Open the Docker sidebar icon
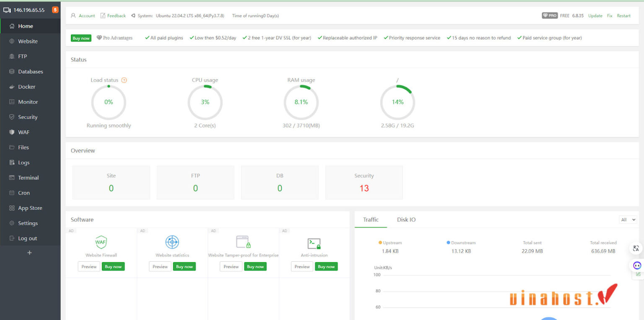Viewport: 644px width, 320px height. (12, 87)
